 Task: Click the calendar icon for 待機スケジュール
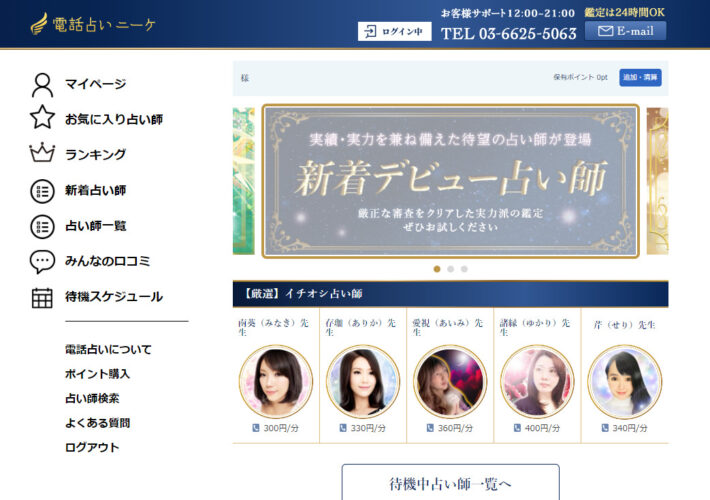pos(42,298)
